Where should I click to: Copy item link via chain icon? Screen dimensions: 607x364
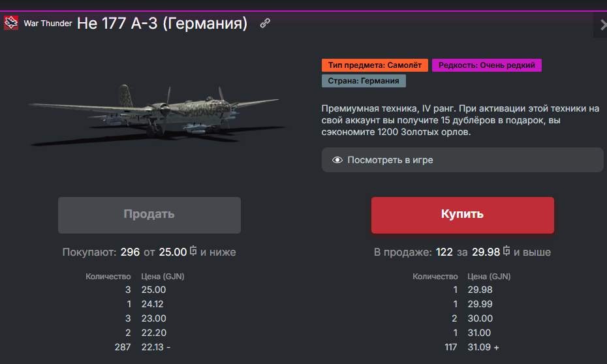pyautogui.click(x=265, y=23)
